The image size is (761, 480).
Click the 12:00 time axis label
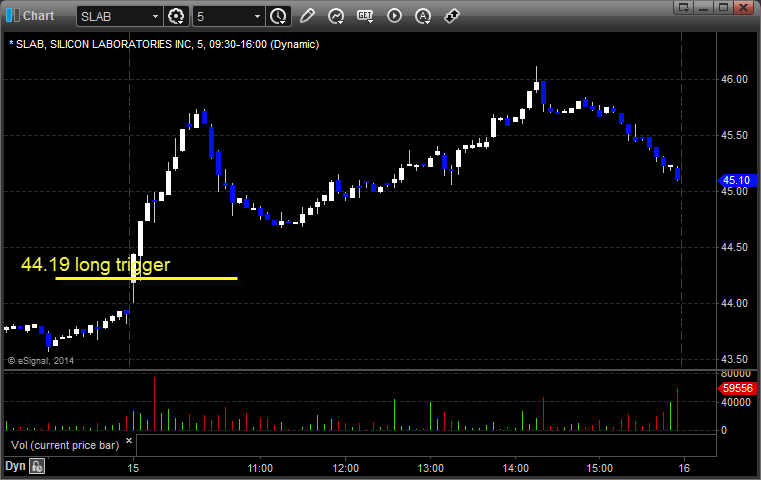tap(346, 468)
